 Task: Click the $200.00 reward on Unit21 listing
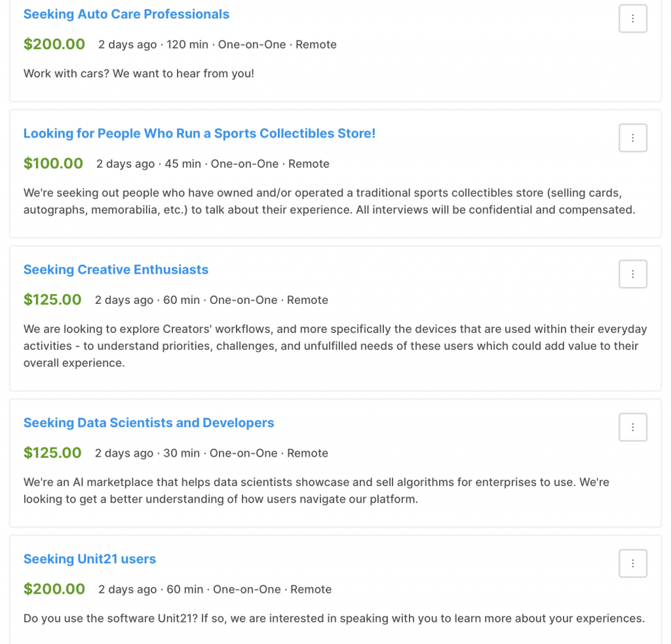[x=54, y=590]
